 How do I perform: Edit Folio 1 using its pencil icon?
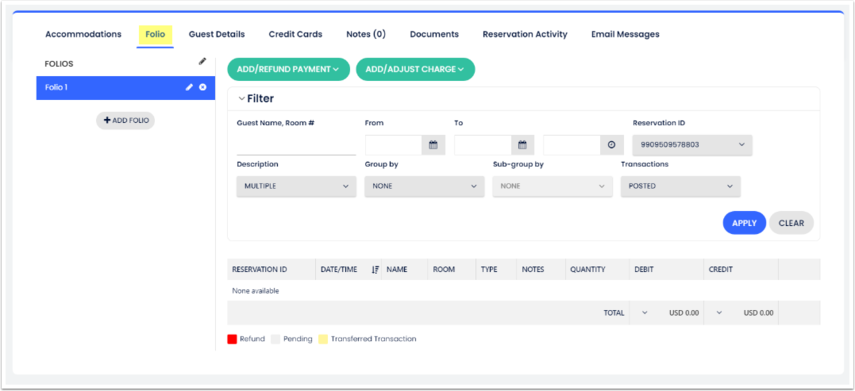tap(189, 87)
